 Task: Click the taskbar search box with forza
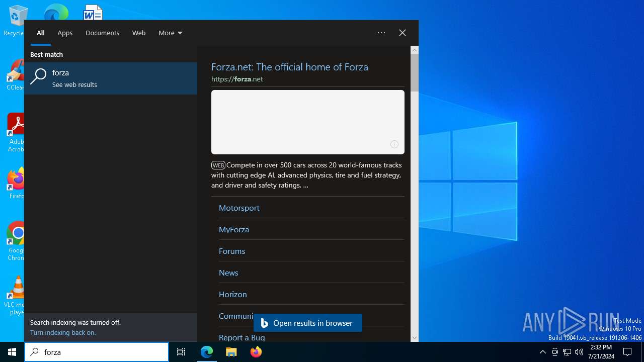click(97, 352)
